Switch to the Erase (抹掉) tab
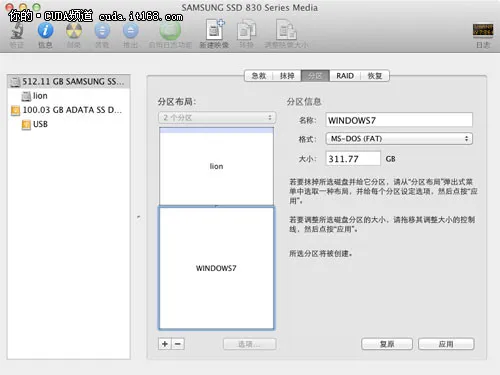The image size is (500, 375). (x=287, y=76)
